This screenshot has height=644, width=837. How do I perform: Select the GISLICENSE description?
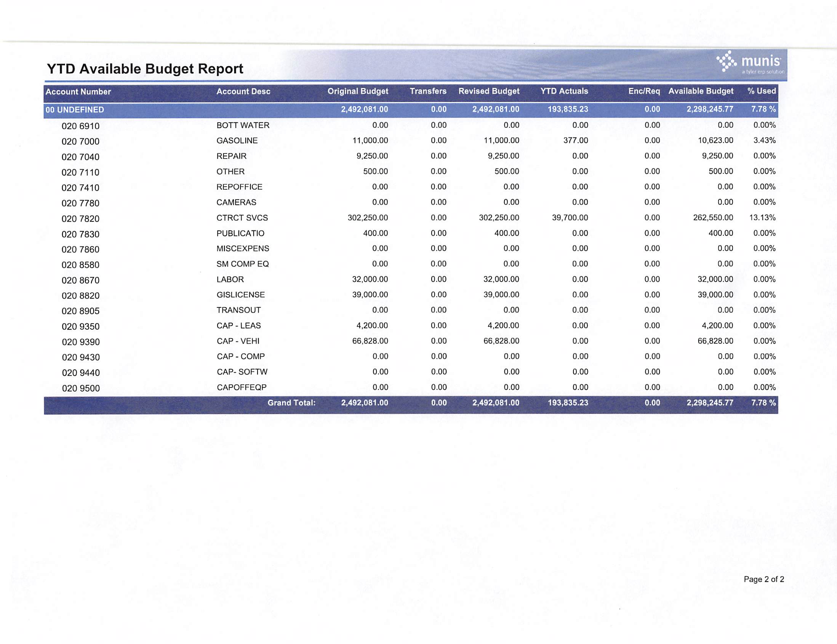[241, 295]
